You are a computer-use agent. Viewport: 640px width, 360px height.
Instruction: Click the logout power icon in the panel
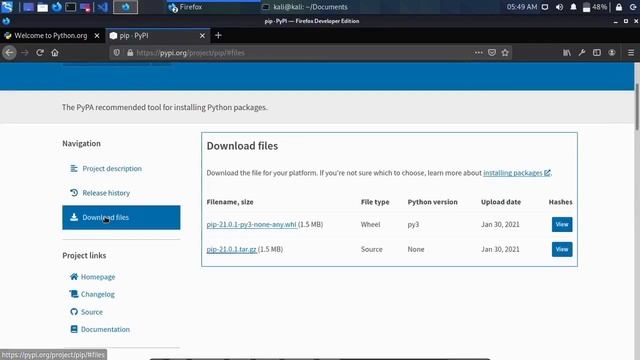(x=633, y=7)
